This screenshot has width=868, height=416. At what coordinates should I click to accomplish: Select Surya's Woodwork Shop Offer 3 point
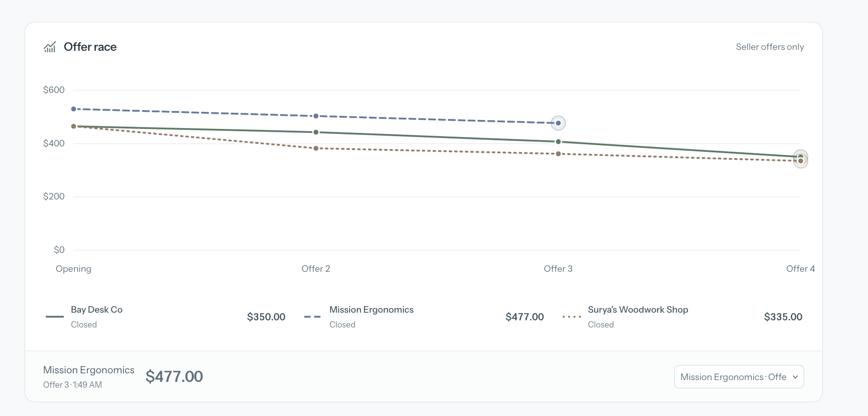[558, 154]
